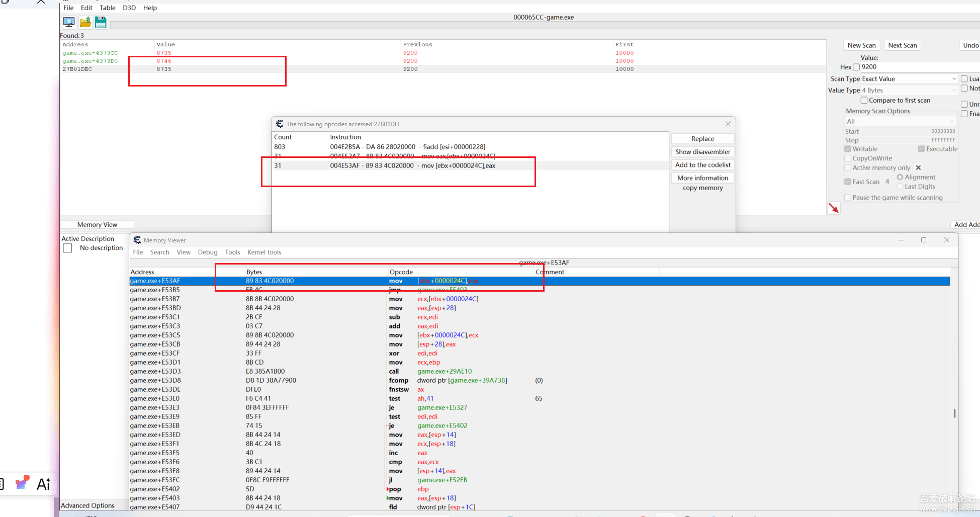The width and height of the screenshot is (980, 517).
Task: Open the Value Type dropdown
Action: click(x=909, y=91)
